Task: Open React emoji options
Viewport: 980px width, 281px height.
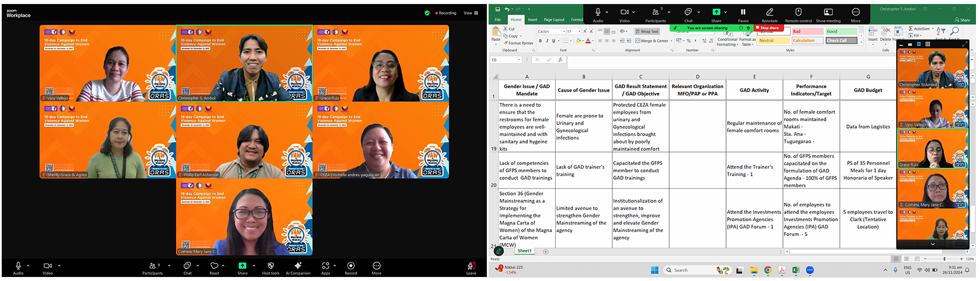Action: pos(214,267)
